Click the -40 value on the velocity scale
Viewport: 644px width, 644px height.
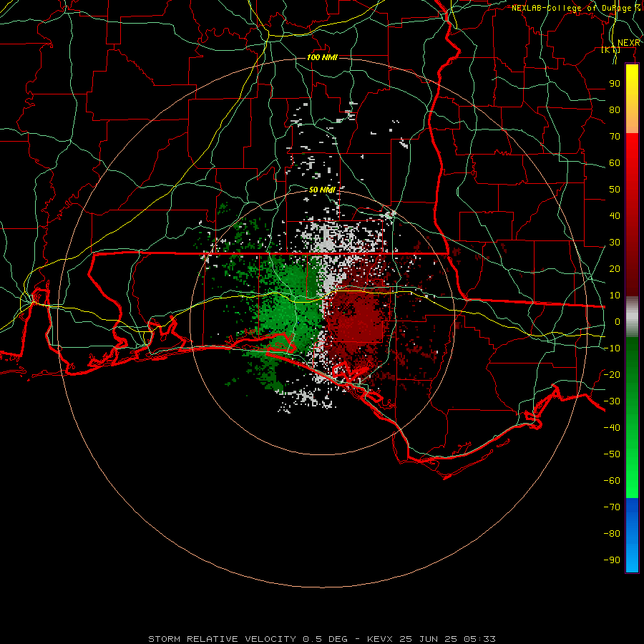point(612,428)
